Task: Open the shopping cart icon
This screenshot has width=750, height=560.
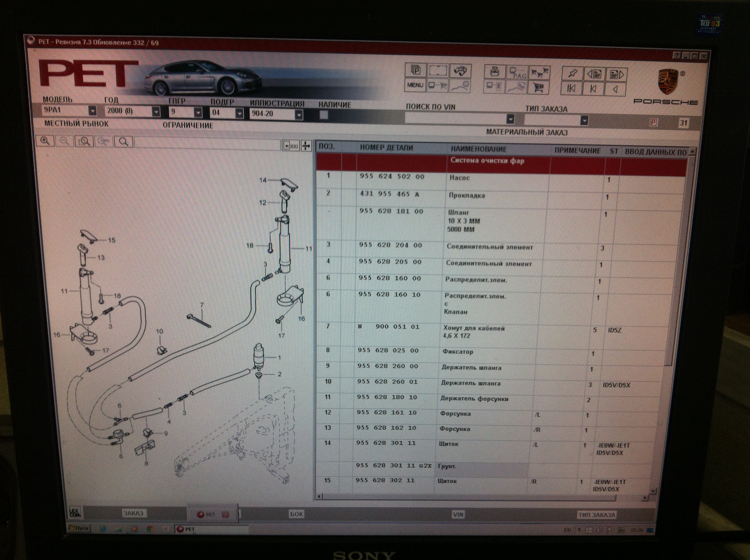Action: click(x=538, y=88)
